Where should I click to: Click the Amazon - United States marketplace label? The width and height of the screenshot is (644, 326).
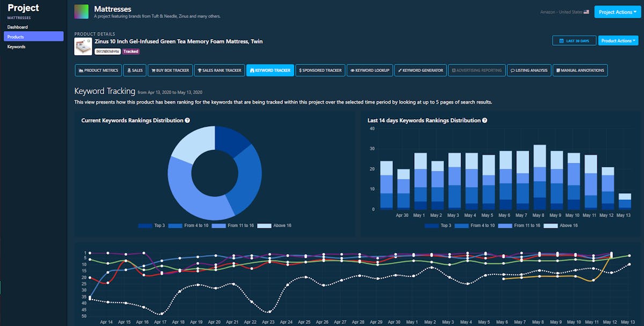pyautogui.click(x=561, y=12)
